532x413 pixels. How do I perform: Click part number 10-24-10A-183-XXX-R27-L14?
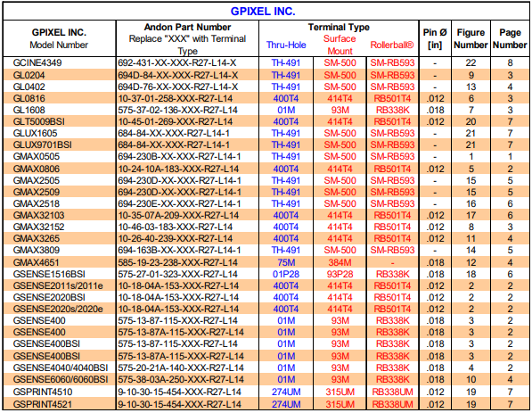pos(178,169)
